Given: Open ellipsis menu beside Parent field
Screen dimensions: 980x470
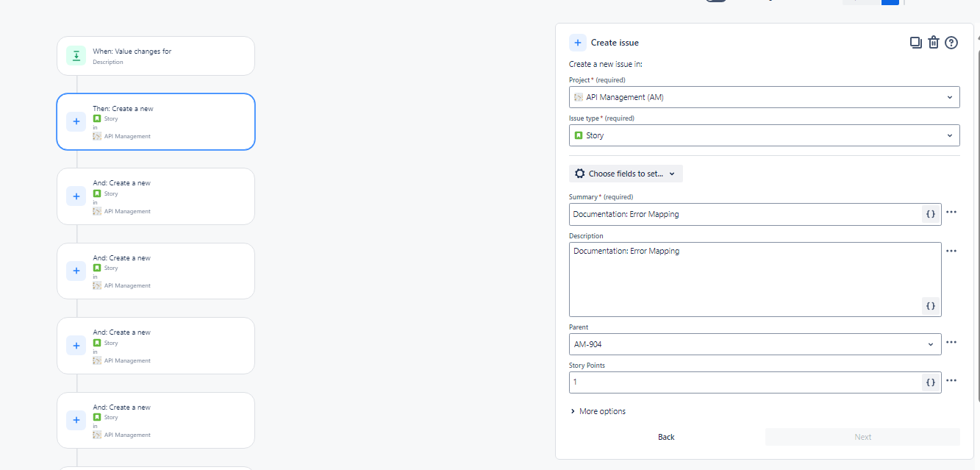Looking at the screenshot, I should point(951,342).
